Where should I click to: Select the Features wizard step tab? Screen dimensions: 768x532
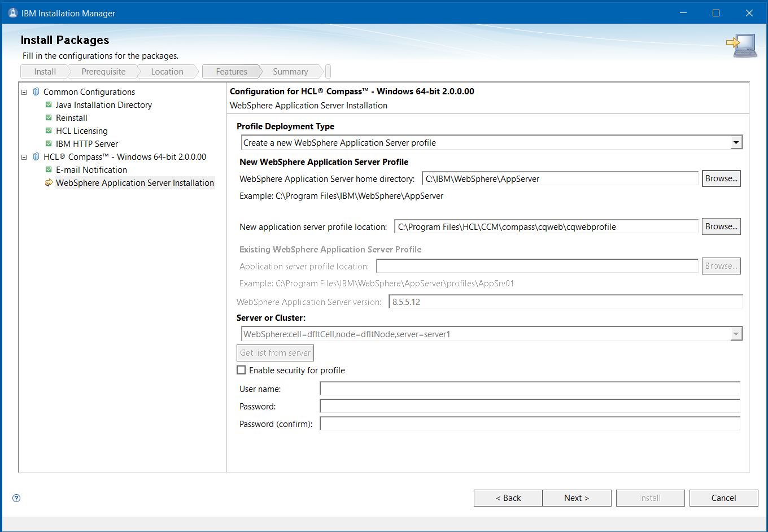click(x=231, y=72)
